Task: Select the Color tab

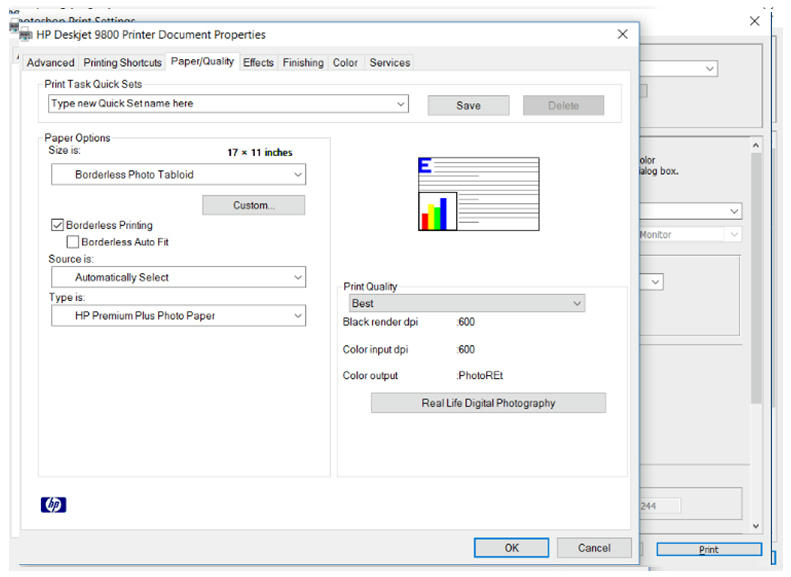Action: click(345, 62)
